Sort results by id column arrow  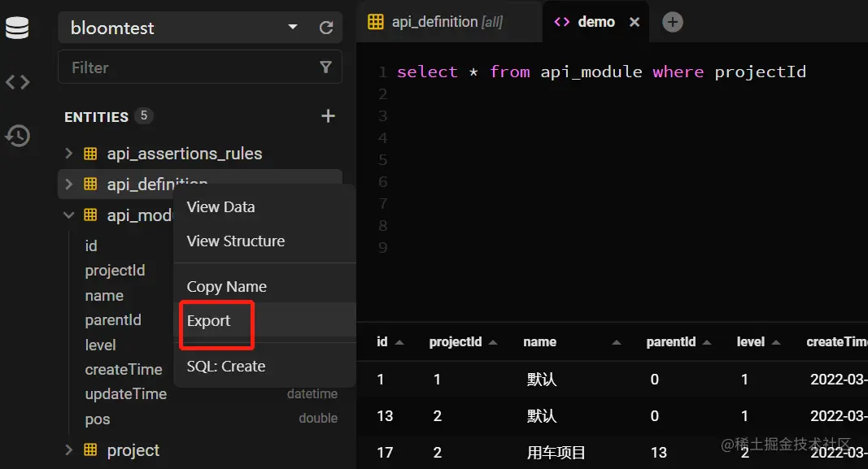point(399,342)
